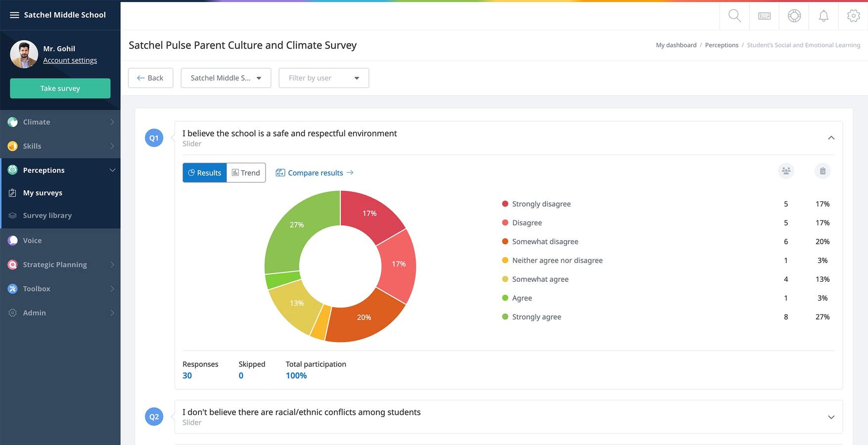Go Back using the Back button
868x445 pixels.
click(151, 78)
